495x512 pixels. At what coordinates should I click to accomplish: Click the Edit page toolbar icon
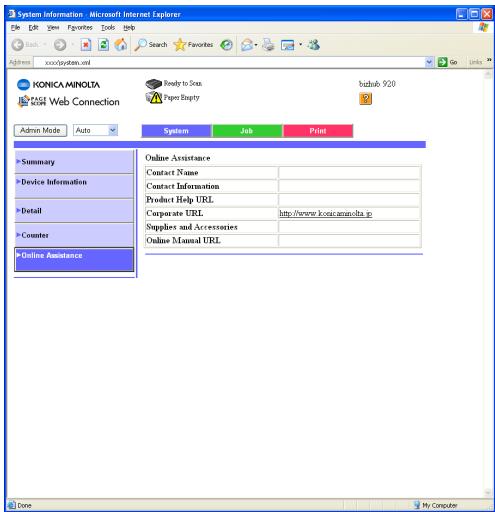tap(288, 45)
